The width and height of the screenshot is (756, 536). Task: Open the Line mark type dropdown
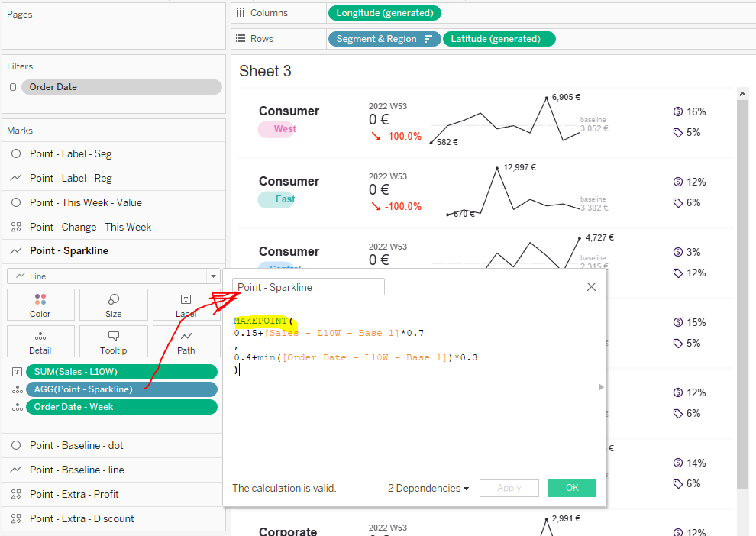[212, 276]
